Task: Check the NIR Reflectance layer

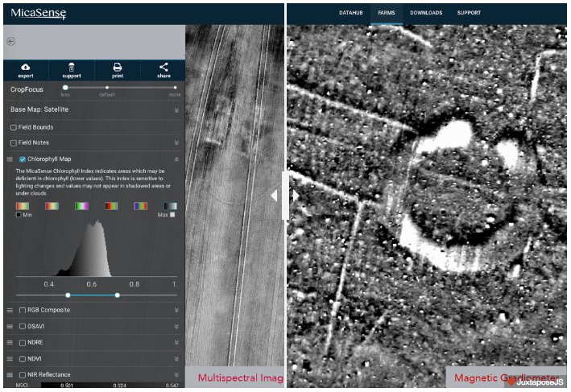Action: [x=23, y=375]
